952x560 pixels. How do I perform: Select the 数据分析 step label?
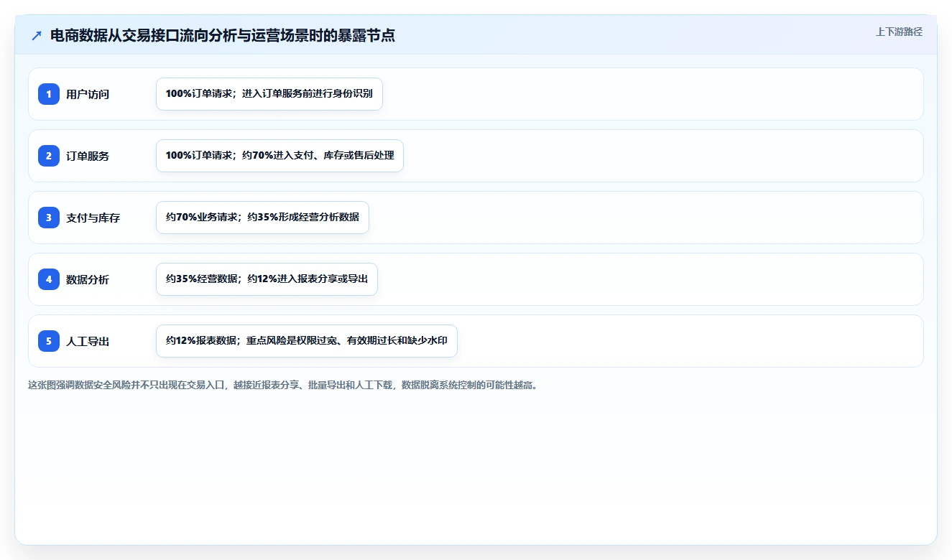click(x=88, y=279)
